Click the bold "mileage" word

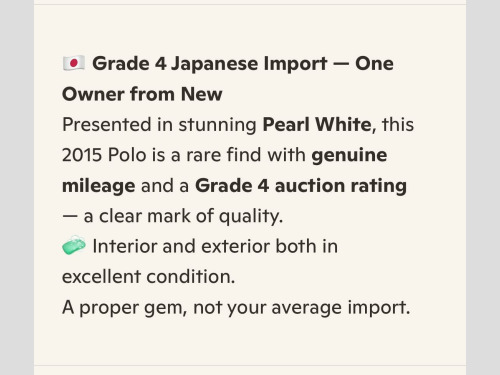99,186
